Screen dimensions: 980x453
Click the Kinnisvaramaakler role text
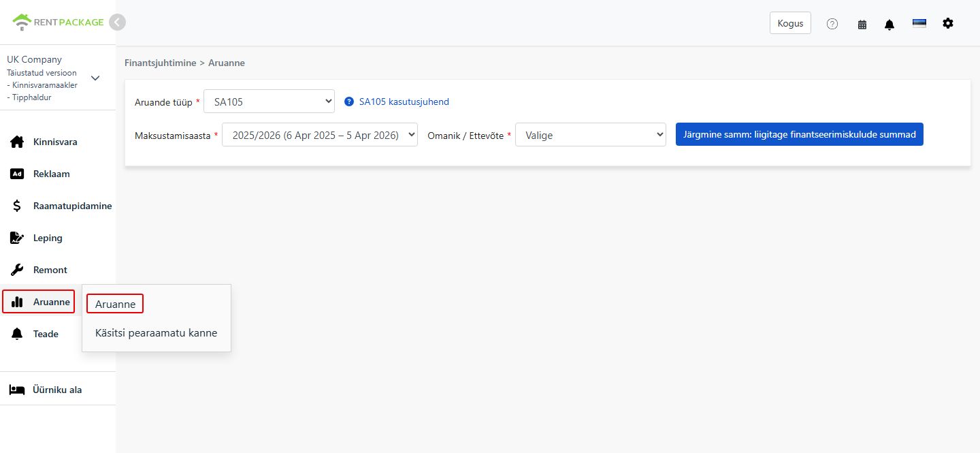(45, 85)
